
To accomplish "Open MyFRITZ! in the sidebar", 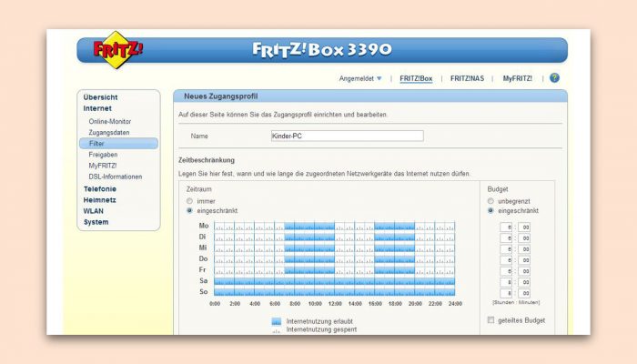I will (x=102, y=166).
